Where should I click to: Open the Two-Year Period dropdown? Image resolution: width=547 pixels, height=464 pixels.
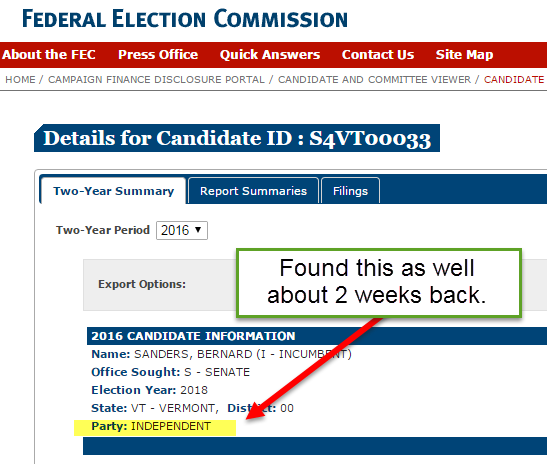(182, 230)
